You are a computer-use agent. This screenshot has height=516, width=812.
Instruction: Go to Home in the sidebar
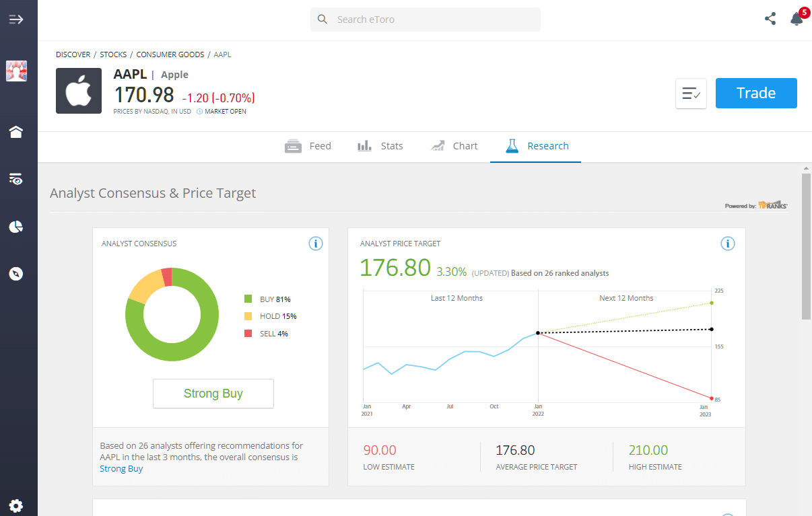(16, 132)
